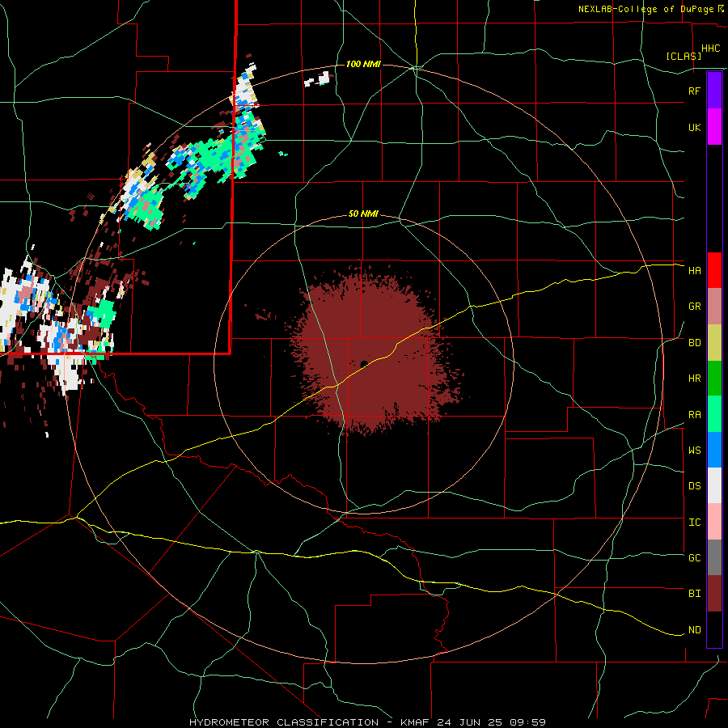Click the WS blue legend swatch

[x=714, y=450]
